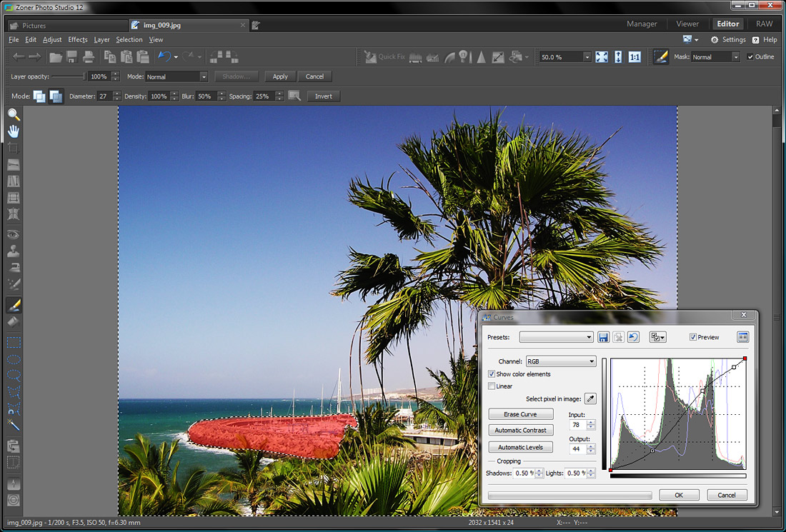The height and width of the screenshot is (532, 786).
Task: Click the save preset icon in Curves
Action: pyautogui.click(x=604, y=337)
